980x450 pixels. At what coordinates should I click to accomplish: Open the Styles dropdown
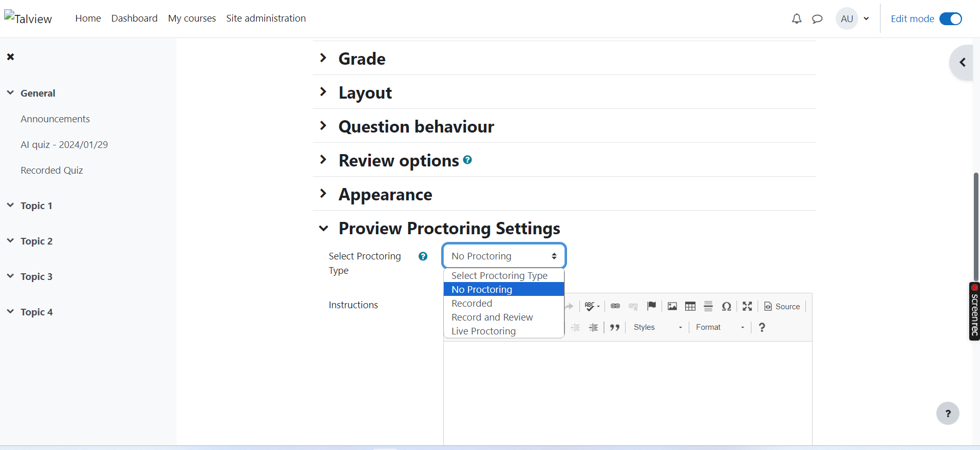657,327
